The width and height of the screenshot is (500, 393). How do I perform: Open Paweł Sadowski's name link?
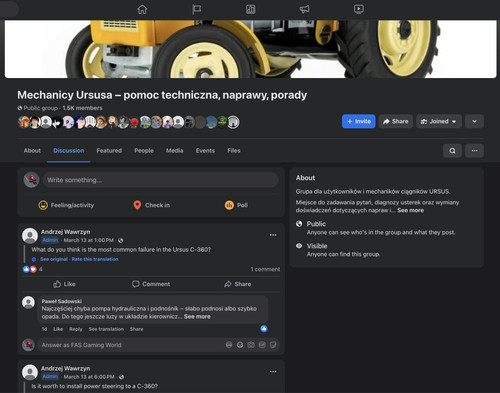[62, 301]
